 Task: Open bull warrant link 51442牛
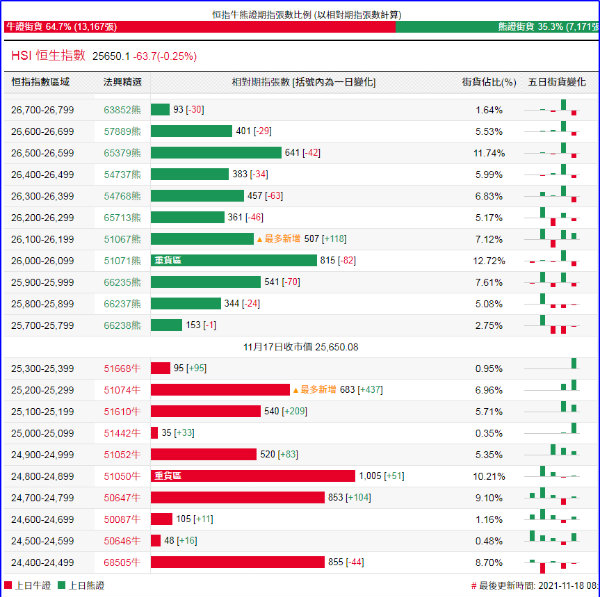tap(122, 433)
